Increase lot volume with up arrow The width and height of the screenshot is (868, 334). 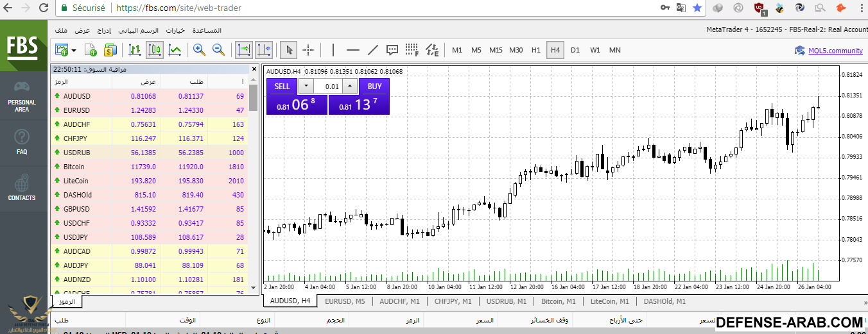coord(349,87)
